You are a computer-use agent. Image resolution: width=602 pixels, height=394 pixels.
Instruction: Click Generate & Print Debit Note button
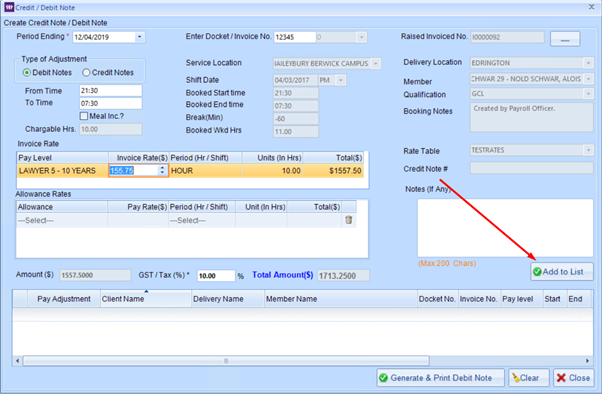point(440,378)
